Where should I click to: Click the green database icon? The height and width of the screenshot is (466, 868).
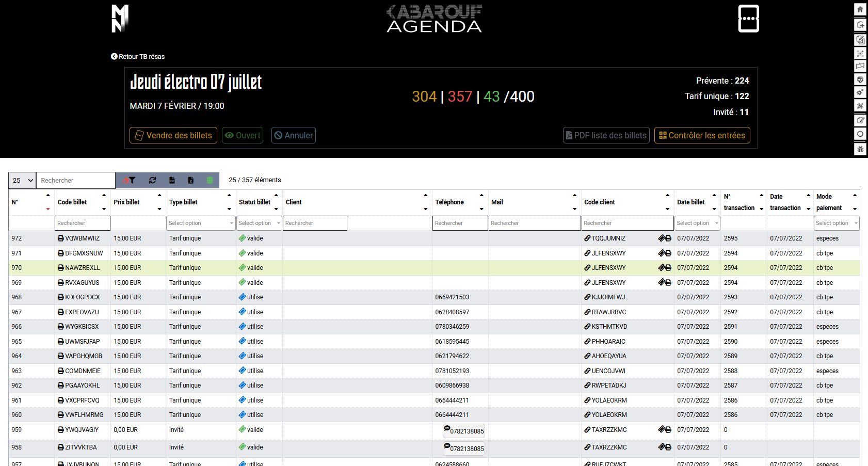tap(210, 180)
